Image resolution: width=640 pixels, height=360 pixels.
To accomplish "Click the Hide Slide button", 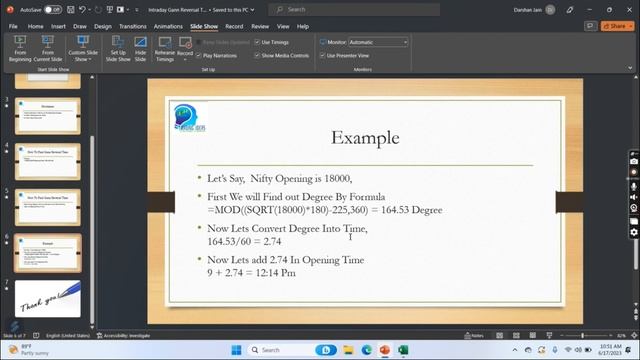I will point(140,49).
